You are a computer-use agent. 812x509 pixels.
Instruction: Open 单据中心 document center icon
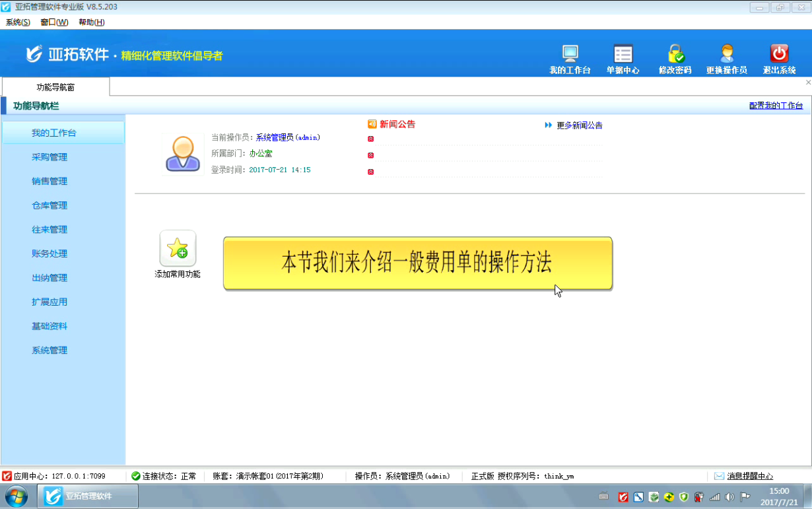623,54
